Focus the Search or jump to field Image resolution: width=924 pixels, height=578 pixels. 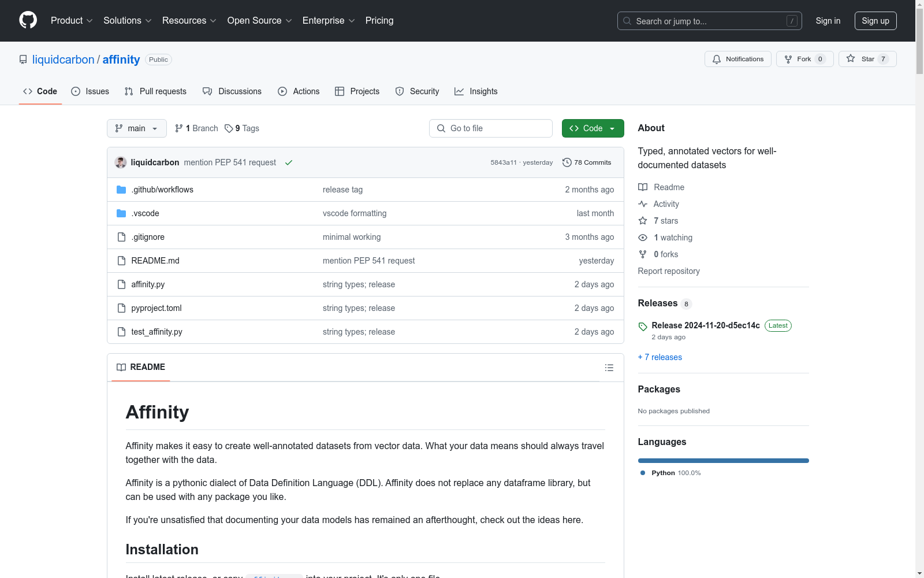coord(710,21)
